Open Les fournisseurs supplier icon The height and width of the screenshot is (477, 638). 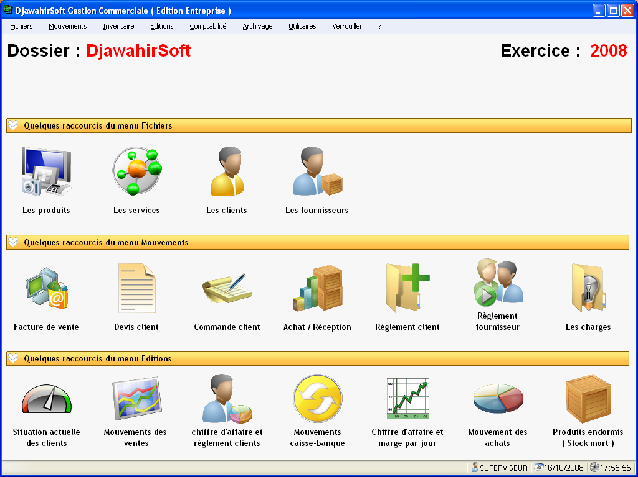click(317, 171)
